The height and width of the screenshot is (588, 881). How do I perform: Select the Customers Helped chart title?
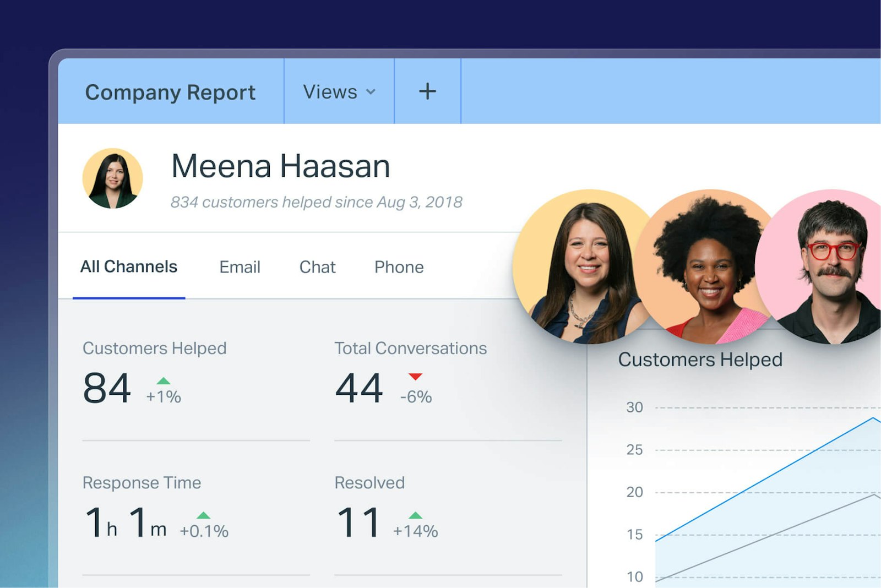[x=700, y=360]
